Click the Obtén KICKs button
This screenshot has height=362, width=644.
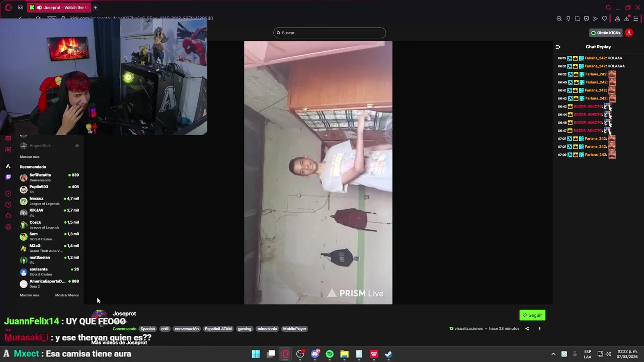(x=606, y=33)
